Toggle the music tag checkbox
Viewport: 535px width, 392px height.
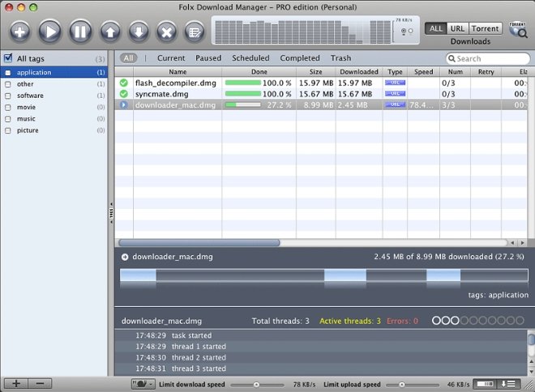pyautogui.click(x=8, y=119)
